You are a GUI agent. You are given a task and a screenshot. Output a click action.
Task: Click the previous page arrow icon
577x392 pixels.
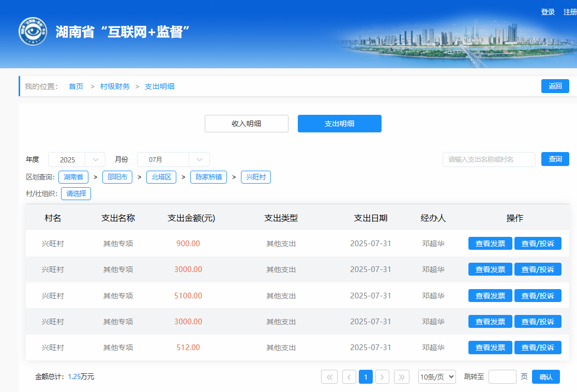pos(349,377)
